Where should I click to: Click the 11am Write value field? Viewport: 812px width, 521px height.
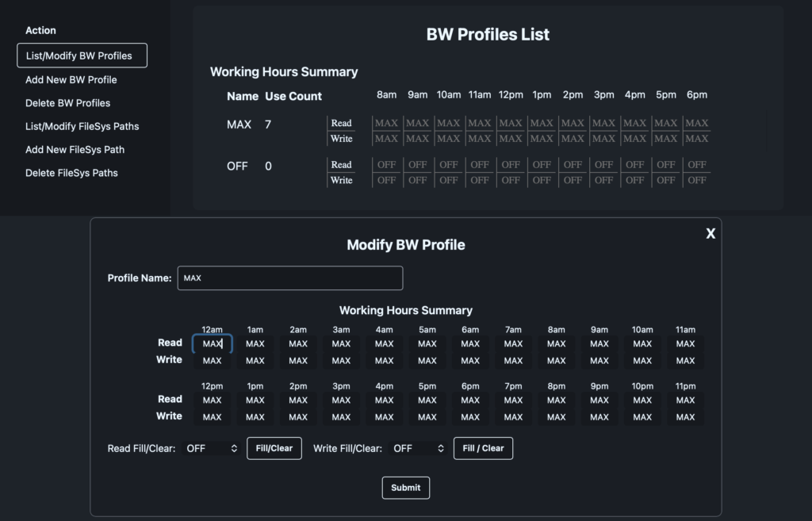click(685, 361)
